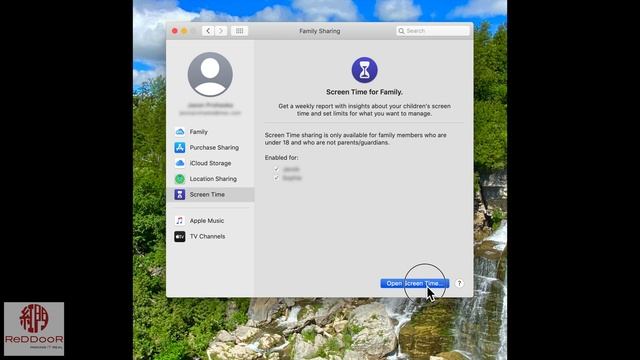
Task: Click the Screen Time hourglass sidebar icon
Action: pos(180,194)
